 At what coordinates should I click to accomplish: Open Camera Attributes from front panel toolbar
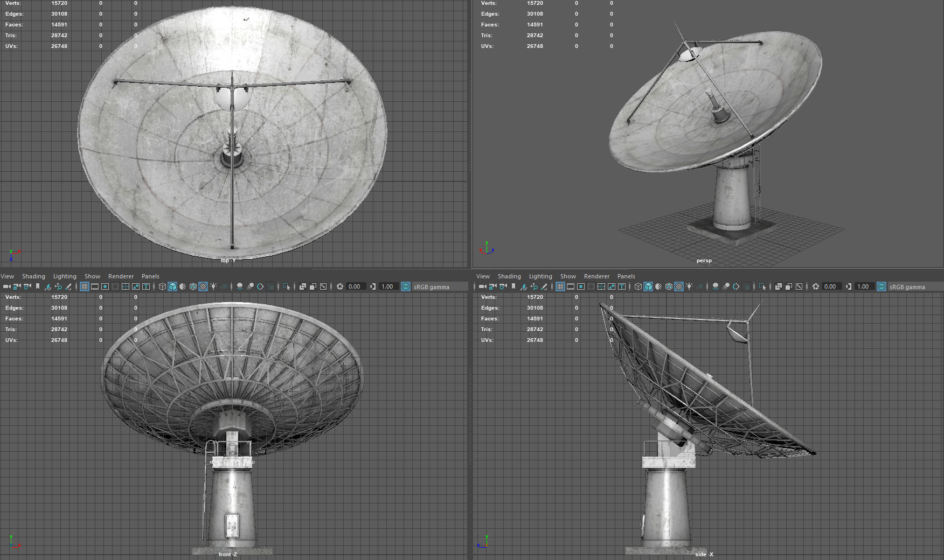[x=27, y=286]
